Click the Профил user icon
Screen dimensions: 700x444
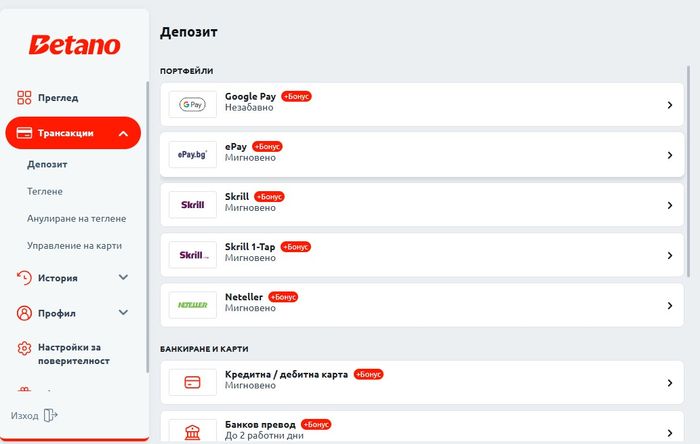24,313
